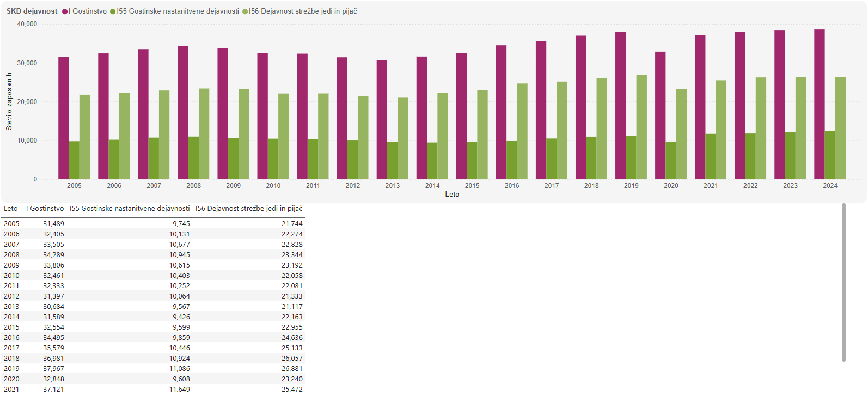Click the light green I56 bar for 2019
The height and width of the screenshot is (401, 868).
[x=641, y=127]
